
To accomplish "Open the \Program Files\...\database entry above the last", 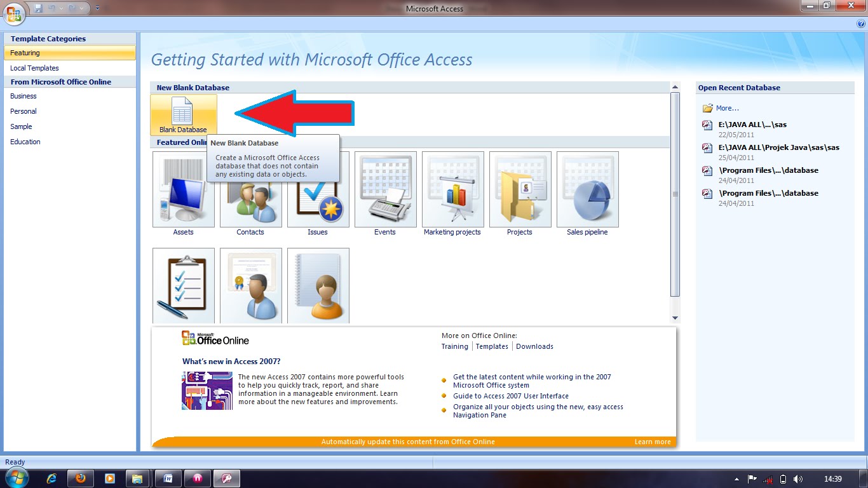I will point(768,170).
